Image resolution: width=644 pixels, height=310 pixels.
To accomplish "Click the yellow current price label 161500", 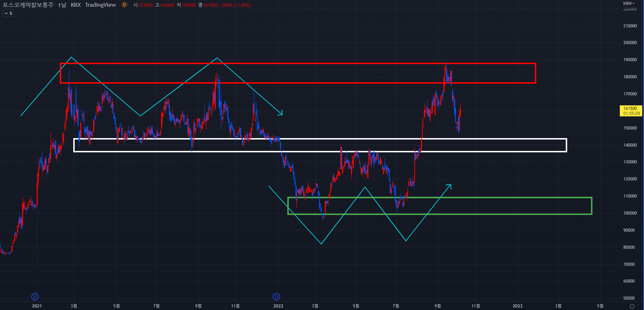I will coord(631,111).
